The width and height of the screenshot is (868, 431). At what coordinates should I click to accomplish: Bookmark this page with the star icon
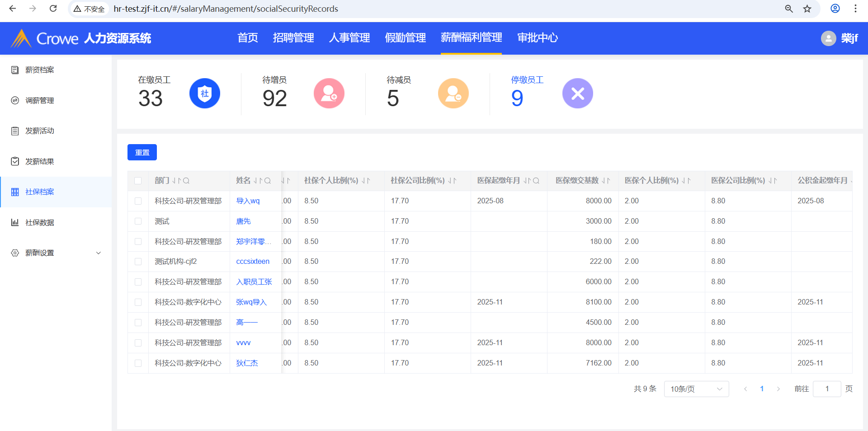[x=807, y=9]
